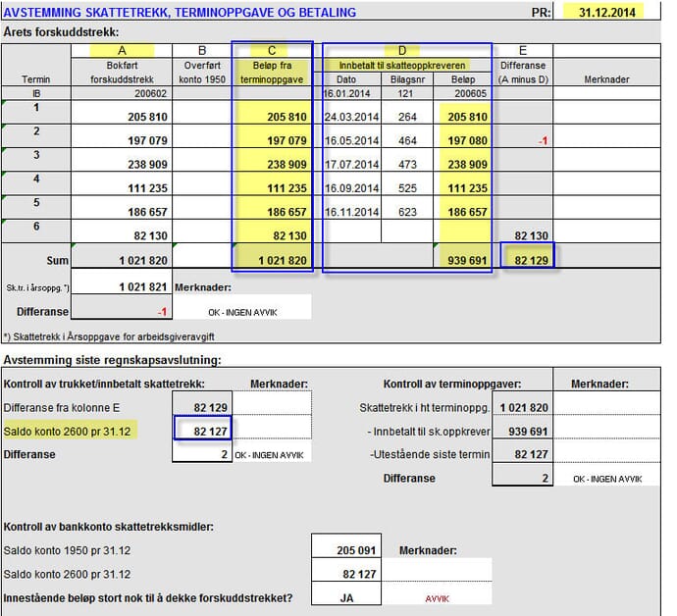Select the Sum row cell 82 129 in column E
This screenshot has width=677, height=616.
525,259
